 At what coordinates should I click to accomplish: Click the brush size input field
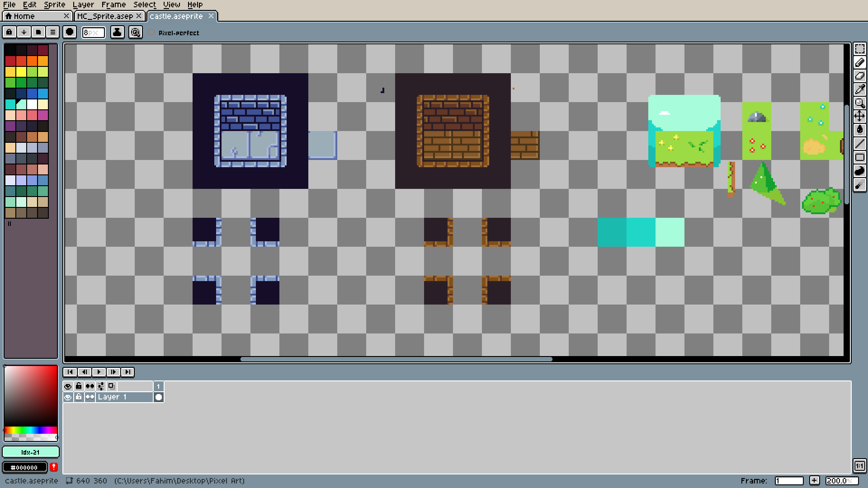coord(93,33)
